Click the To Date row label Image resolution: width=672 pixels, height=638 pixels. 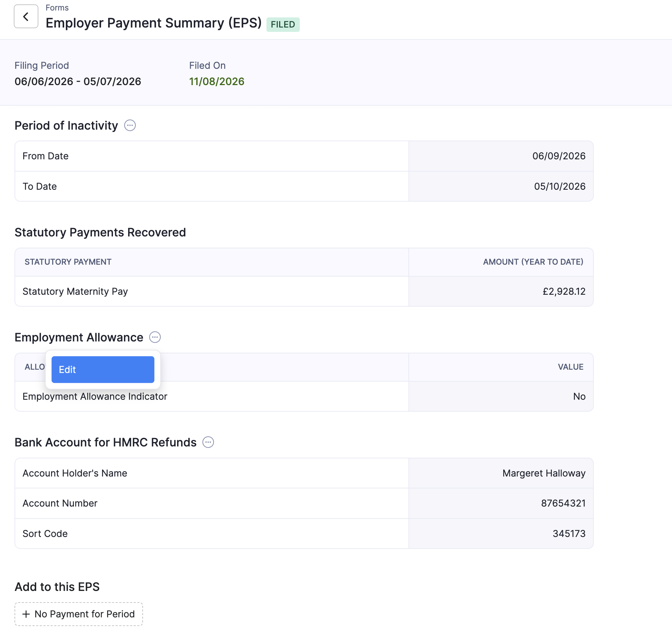[x=40, y=186]
